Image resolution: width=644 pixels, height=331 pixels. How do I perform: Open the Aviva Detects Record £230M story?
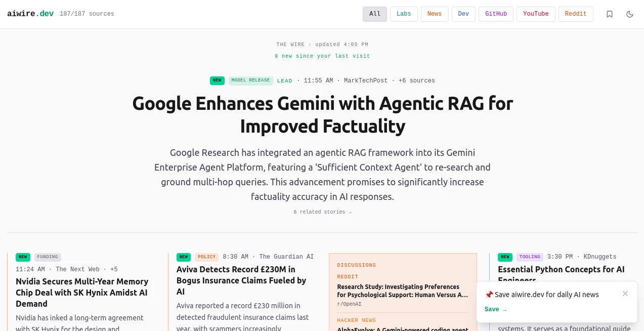click(241, 280)
